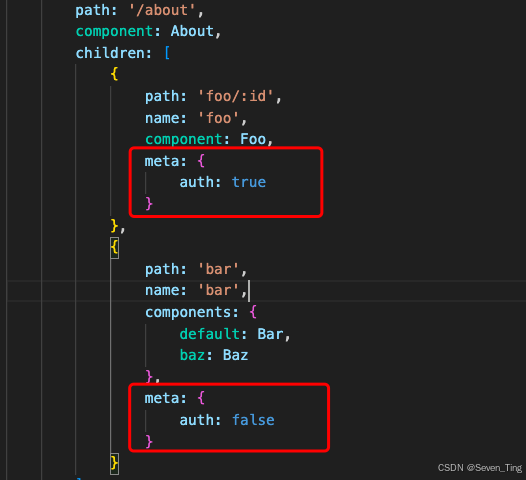Viewport: 526px width, 480px height.
Task: Click the first meta opening brace
Action: 201,161
